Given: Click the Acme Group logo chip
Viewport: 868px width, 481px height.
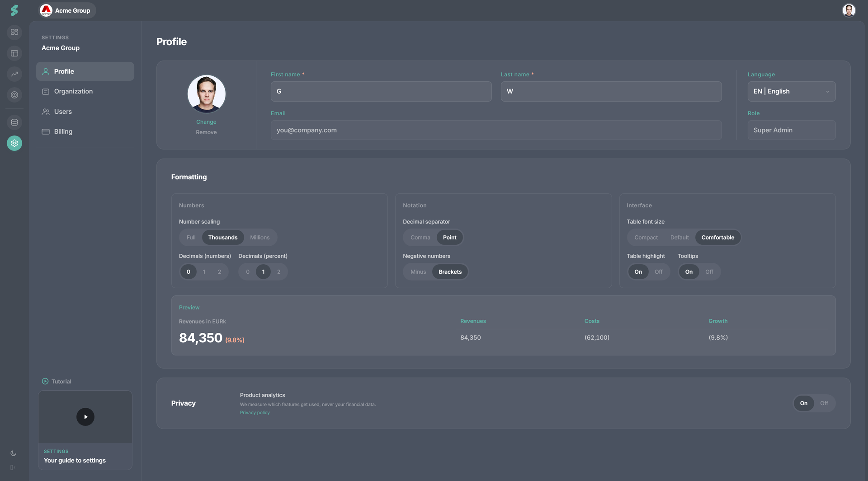Looking at the screenshot, I should coord(67,10).
